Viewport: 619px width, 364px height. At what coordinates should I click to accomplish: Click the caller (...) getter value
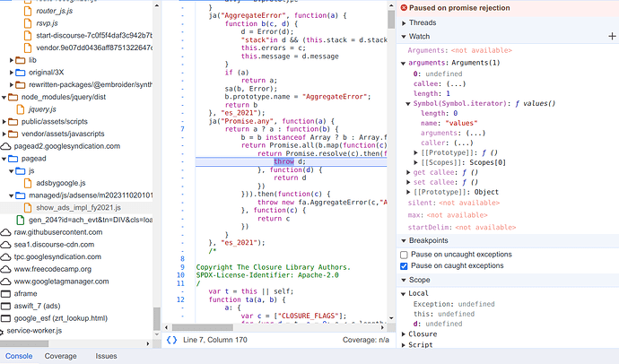click(x=464, y=143)
